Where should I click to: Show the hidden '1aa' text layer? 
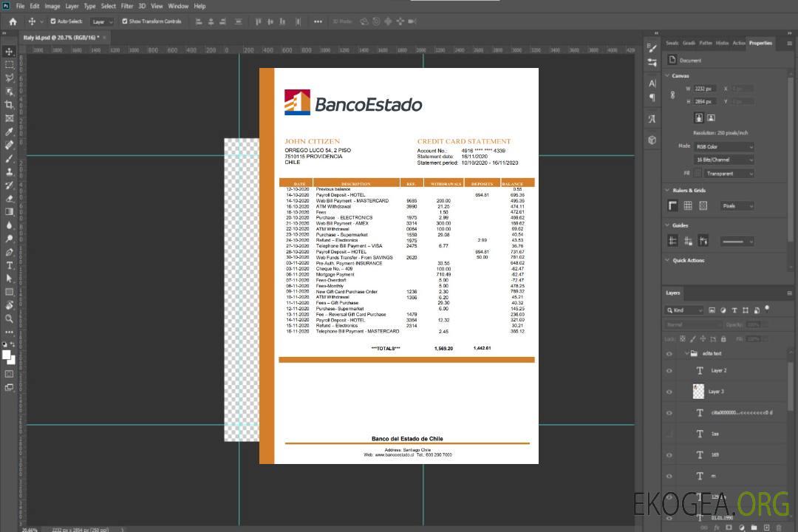click(669, 434)
